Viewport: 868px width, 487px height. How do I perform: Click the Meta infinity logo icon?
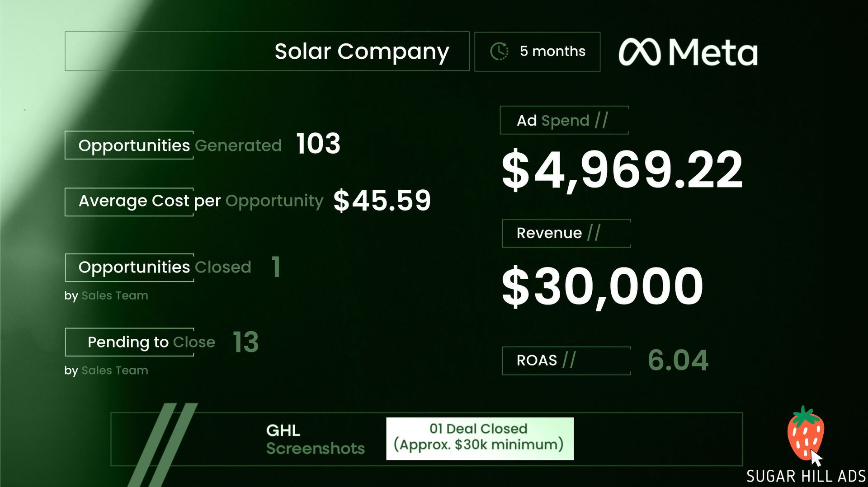click(x=639, y=52)
